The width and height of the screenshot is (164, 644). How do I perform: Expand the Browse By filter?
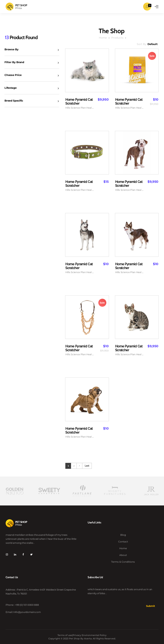[x=32, y=49]
